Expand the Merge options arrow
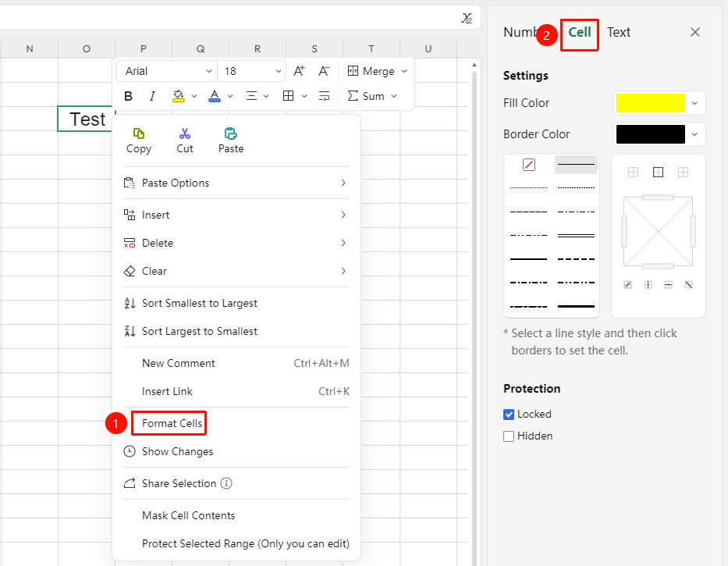This screenshot has width=728, height=566. 404,71
